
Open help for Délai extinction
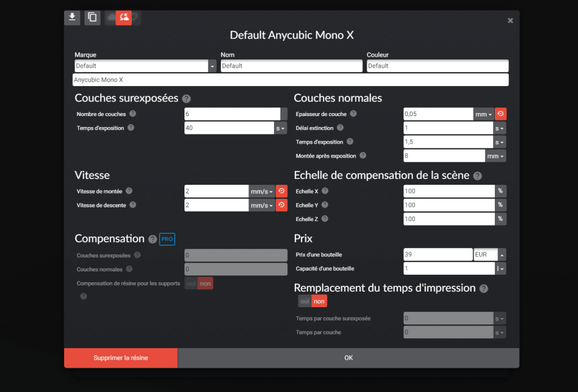(340, 128)
